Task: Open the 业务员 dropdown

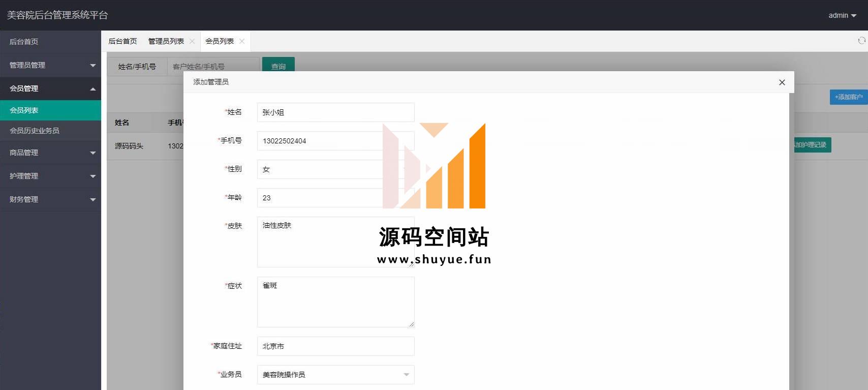Action: [x=335, y=375]
